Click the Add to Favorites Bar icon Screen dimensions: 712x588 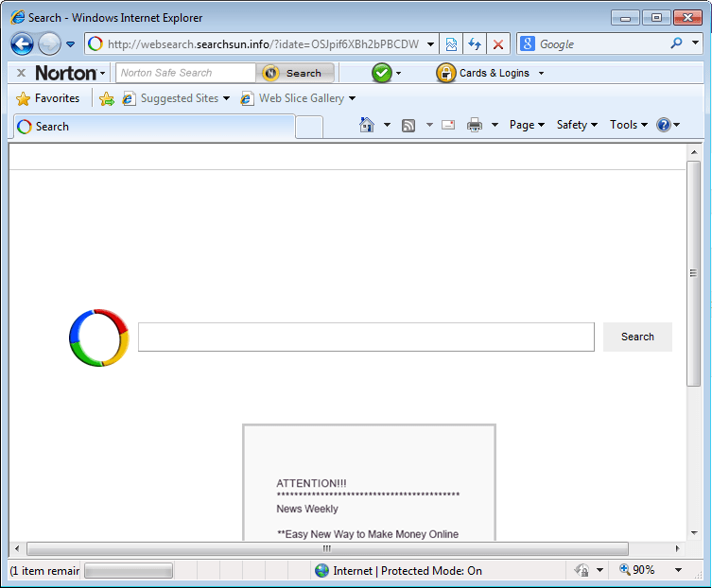point(107,98)
